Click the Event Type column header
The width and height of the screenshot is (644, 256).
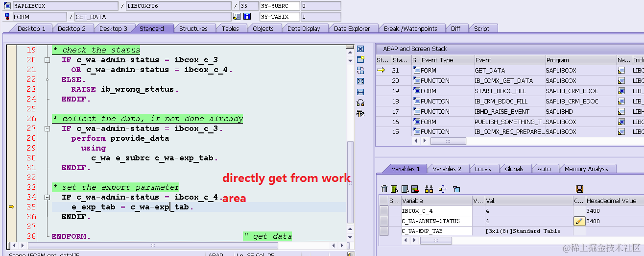(x=447, y=60)
